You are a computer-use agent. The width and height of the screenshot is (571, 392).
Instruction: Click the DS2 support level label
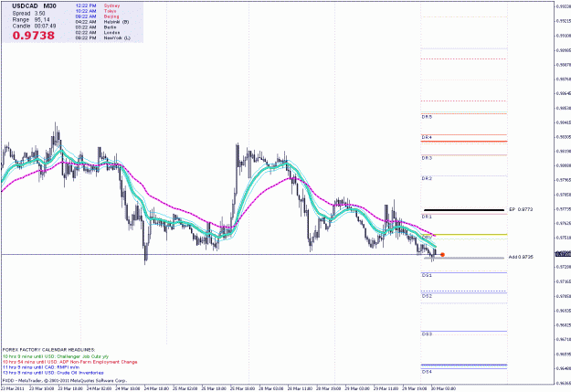click(x=427, y=296)
